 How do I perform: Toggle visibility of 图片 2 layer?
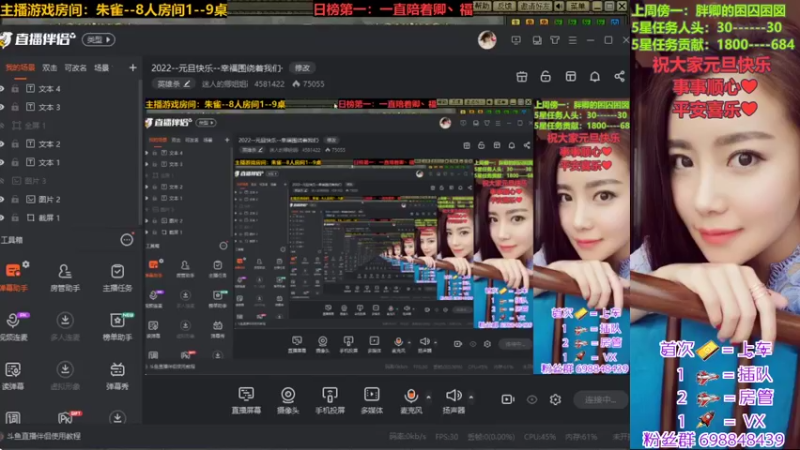point(2,199)
